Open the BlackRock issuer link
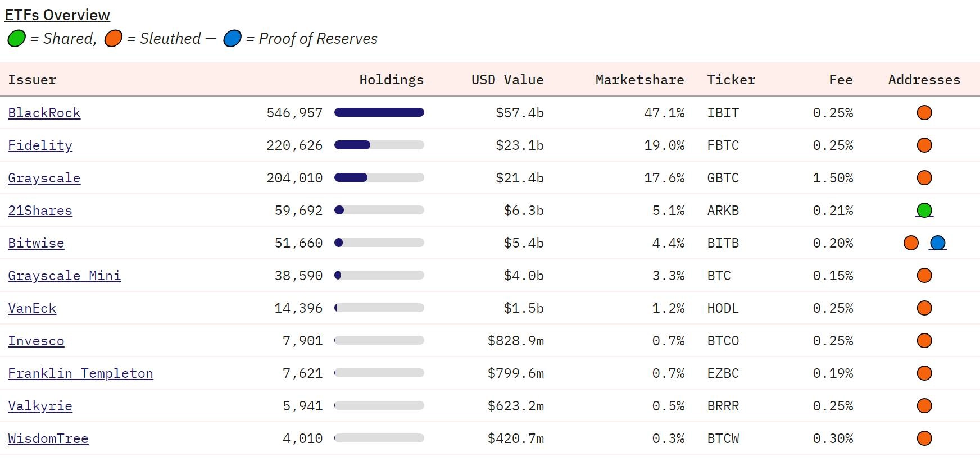 44,113
